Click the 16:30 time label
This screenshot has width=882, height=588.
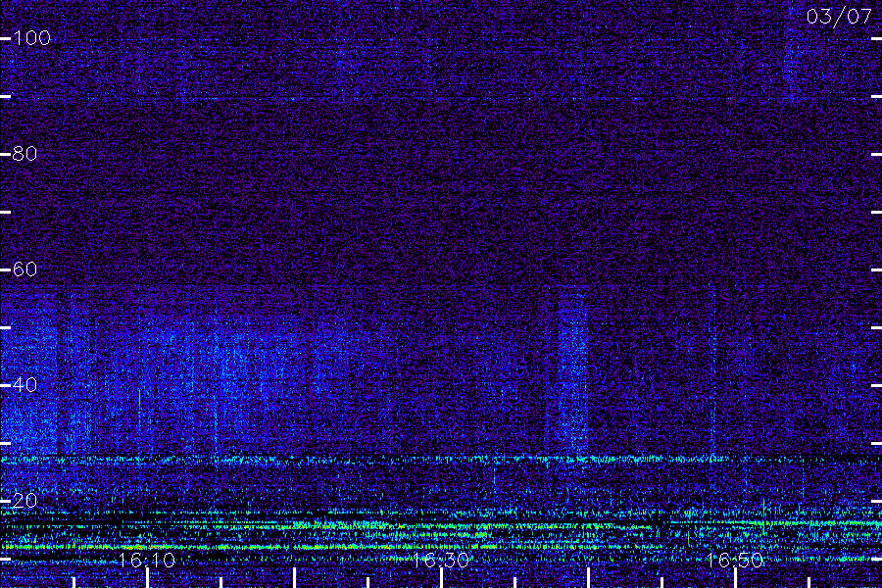click(441, 561)
